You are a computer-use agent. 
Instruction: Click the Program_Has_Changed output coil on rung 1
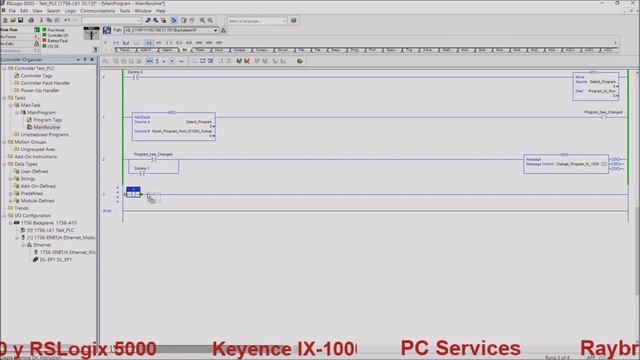[x=604, y=117]
